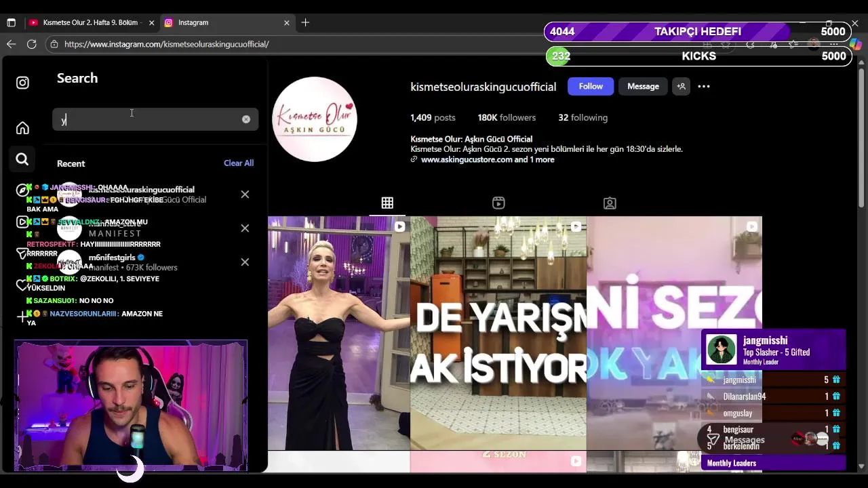Click the scrollbar down arrow
The width and height of the screenshot is (868, 488).
[x=862, y=466]
